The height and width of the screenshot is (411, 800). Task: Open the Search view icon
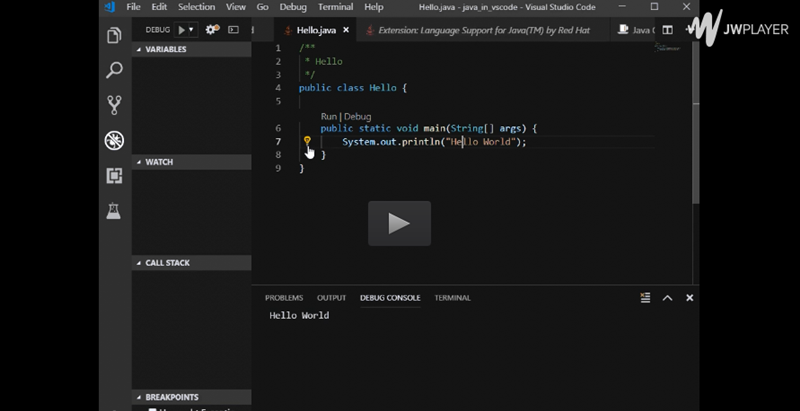coord(114,70)
